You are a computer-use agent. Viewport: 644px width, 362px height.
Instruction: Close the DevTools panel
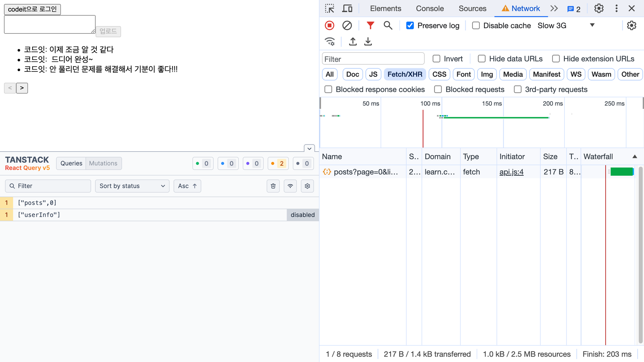632,8
